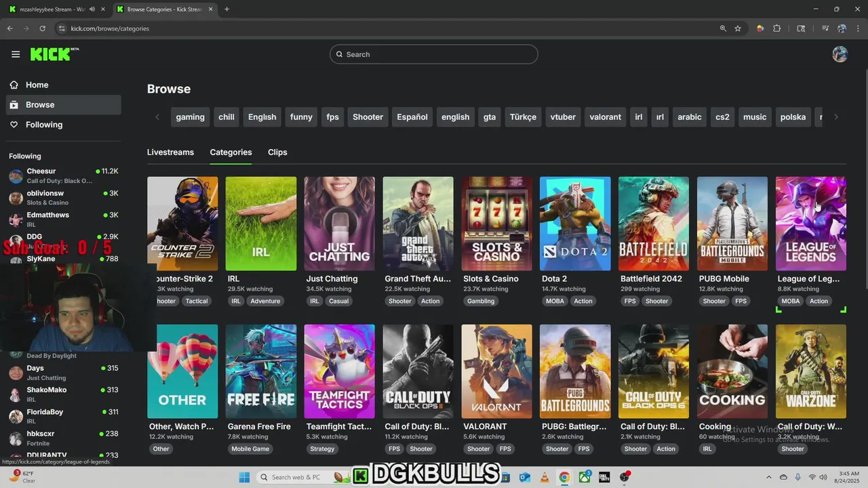Open ShakoMako's channel in Following list

[63, 394]
